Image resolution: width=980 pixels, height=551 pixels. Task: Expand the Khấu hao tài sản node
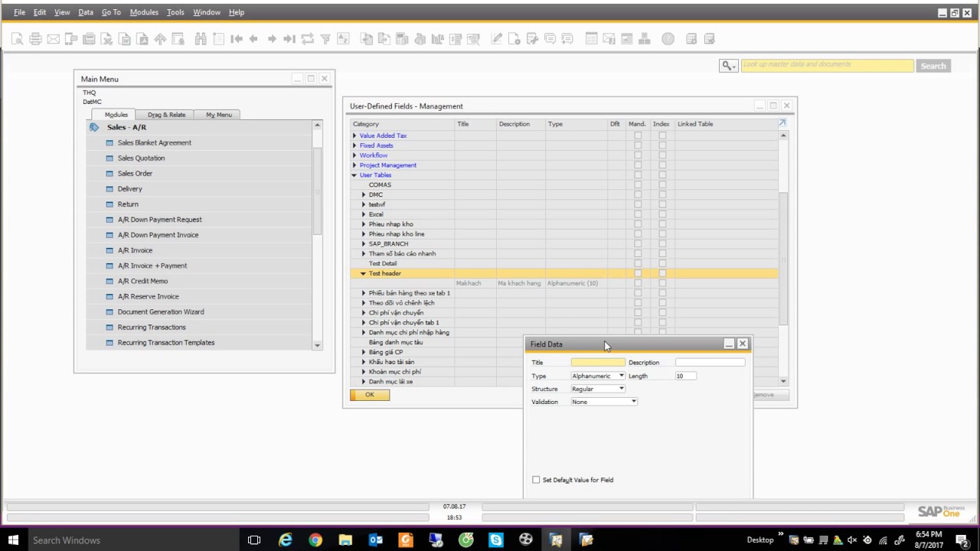364,362
